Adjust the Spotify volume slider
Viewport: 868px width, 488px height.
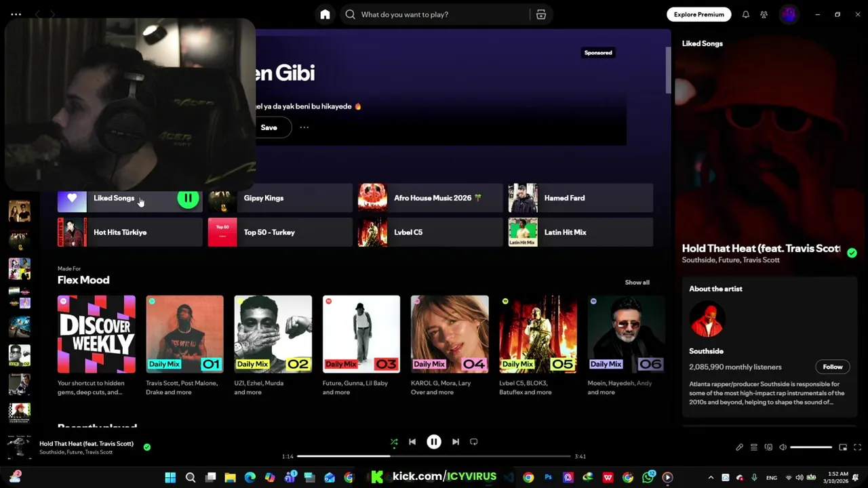pyautogui.click(x=811, y=447)
